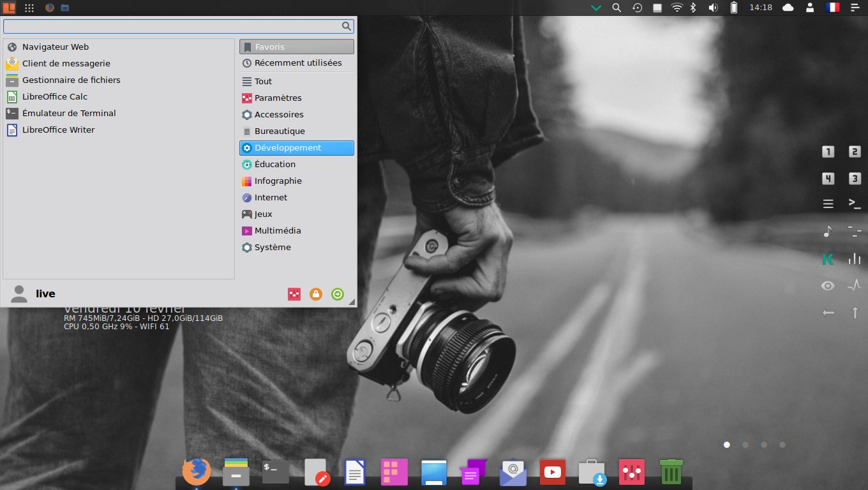Open the trash bin in the dock
This screenshot has height=490, width=868.
671,472
